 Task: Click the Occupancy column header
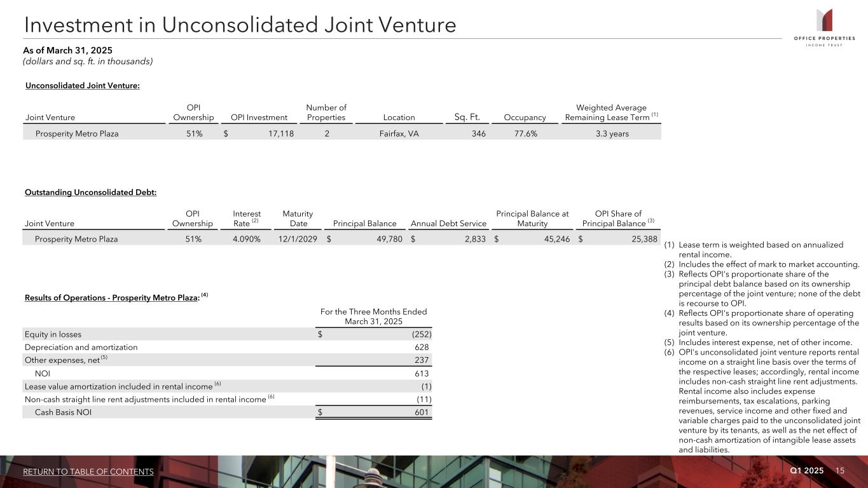525,118
